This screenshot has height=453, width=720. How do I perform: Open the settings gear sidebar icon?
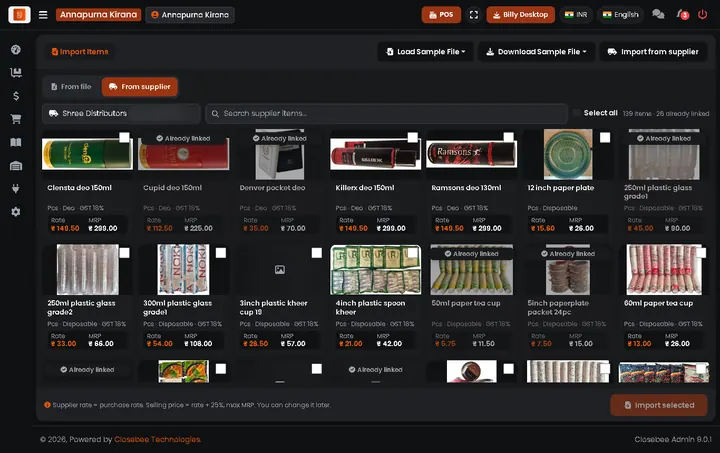[x=16, y=212]
